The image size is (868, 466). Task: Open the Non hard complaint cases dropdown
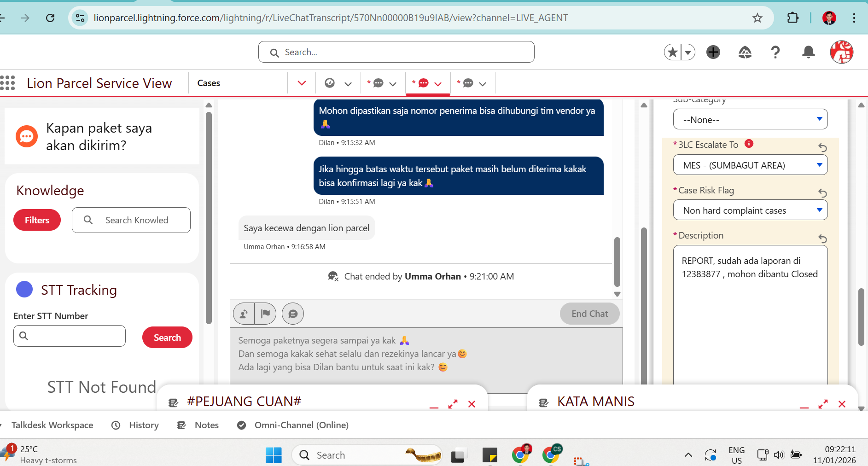point(750,210)
